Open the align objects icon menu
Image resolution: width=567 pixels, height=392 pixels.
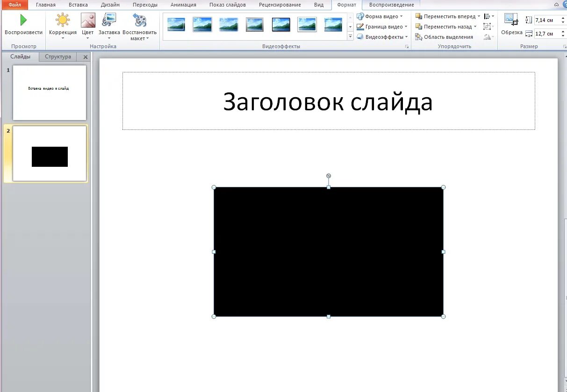[x=489, y=16]
